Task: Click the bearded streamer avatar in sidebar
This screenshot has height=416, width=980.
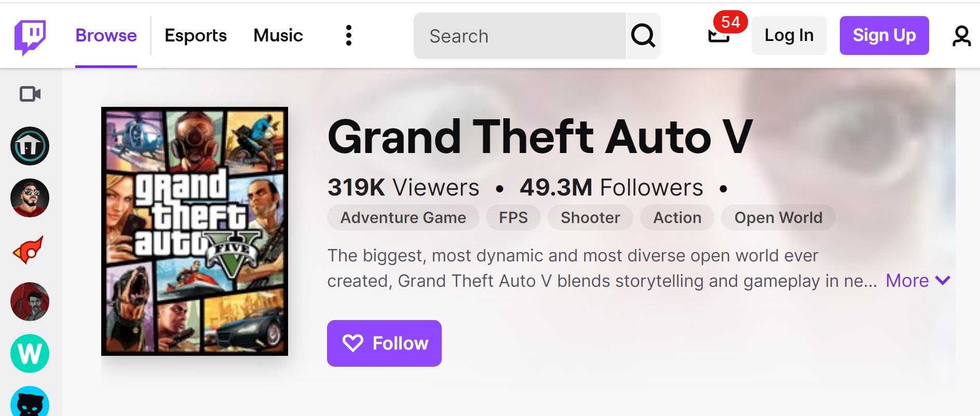Action: 30,198
